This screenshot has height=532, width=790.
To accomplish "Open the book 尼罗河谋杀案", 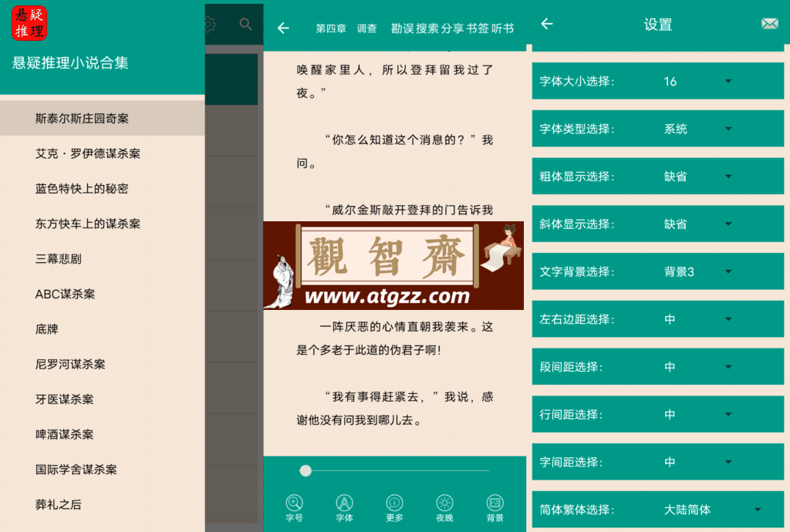I will coord(103,364).
